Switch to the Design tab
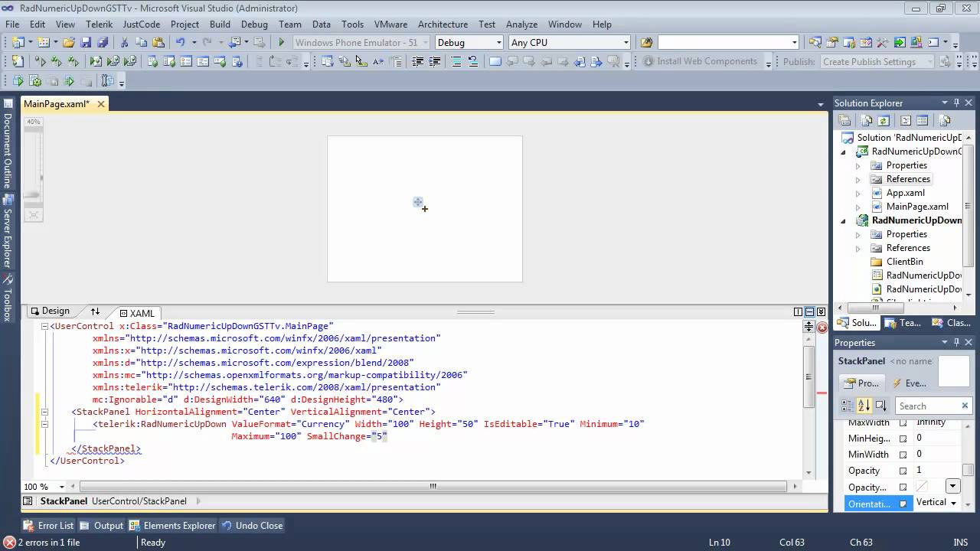This screenshot has height=551, width=980. tap(50, 311)
